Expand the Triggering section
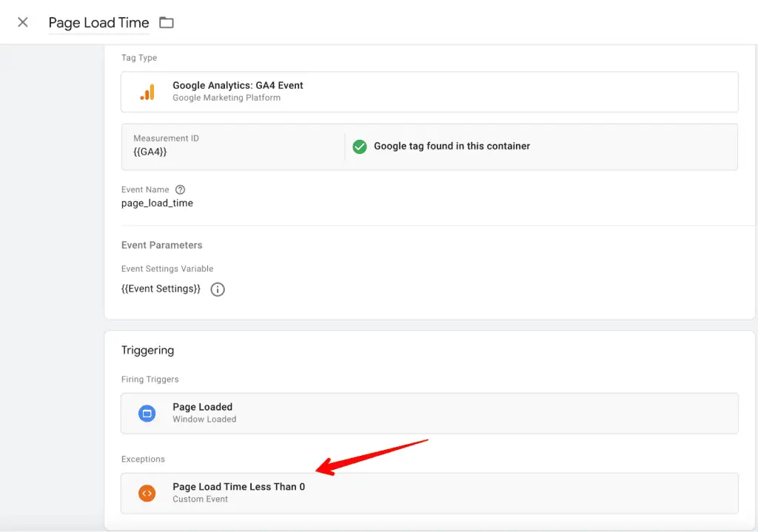 click(x=148, y=350)
